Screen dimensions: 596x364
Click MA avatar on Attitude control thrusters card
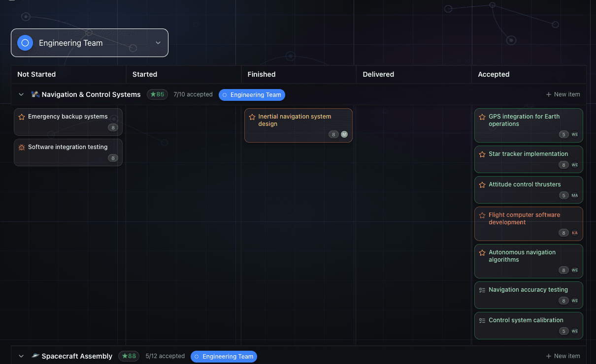[x=574, y=195]
